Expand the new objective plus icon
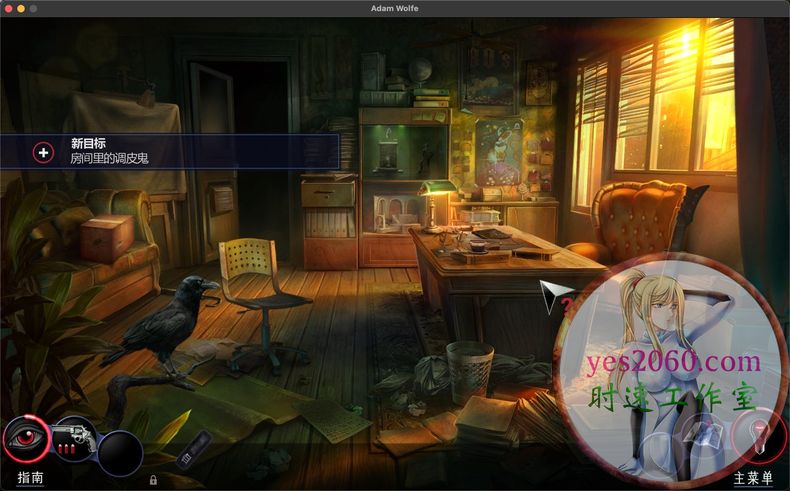 coord(43,152)
